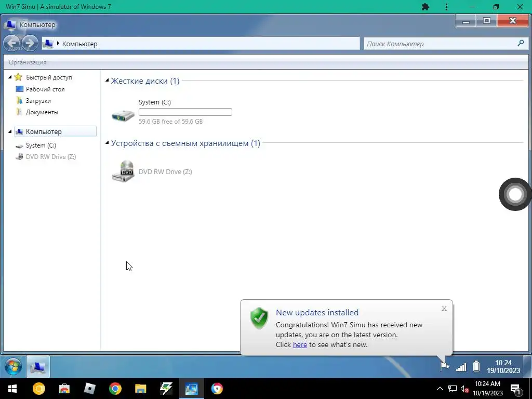Click Компьютер in address breadcrumb
Viewport: 532px width, 399px height.
(x=79, y=44)
